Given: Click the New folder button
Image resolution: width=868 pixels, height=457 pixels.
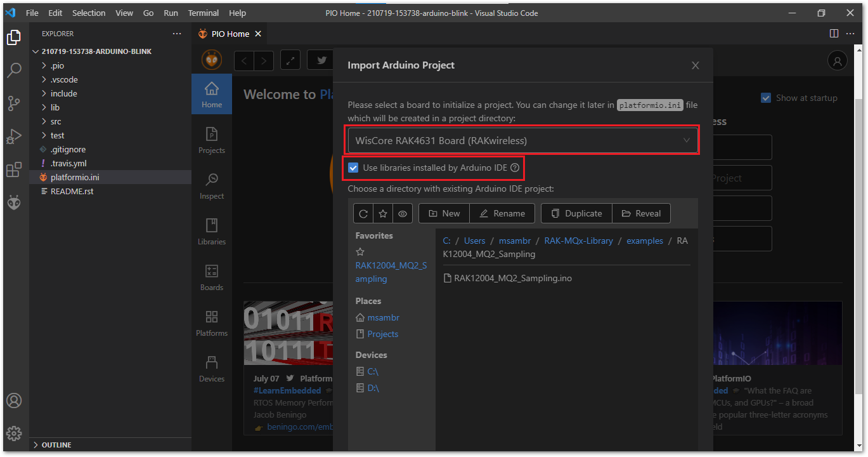Looking at the screenshot, I should tap(444, 213).
